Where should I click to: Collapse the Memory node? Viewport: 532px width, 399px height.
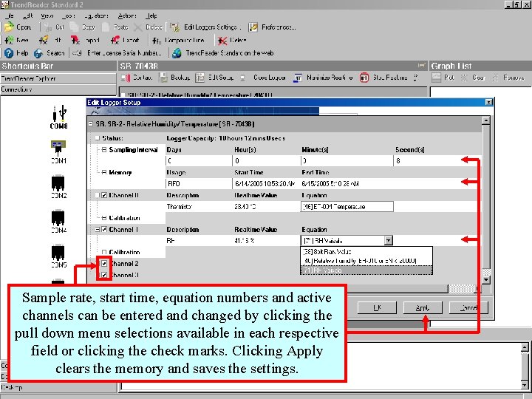pos(104,172)
